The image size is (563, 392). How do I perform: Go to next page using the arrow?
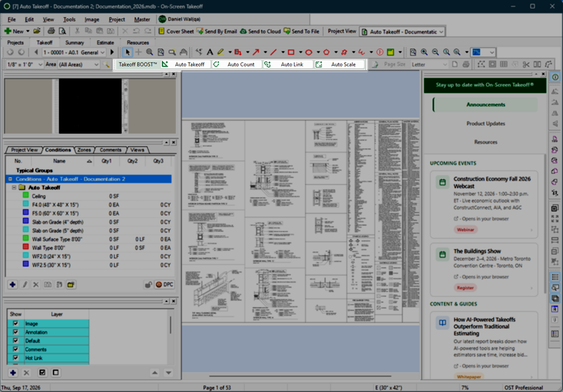(112, 53)
